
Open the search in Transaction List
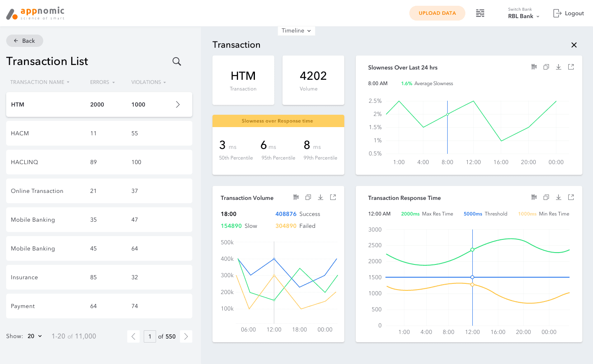coord(177,61)
